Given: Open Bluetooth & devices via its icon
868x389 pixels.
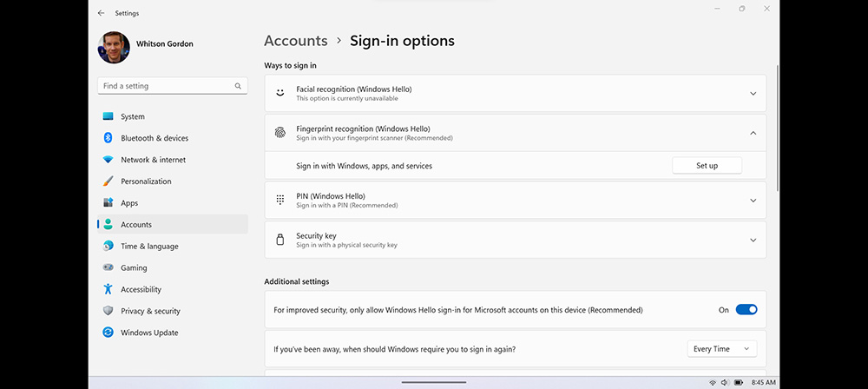Looking at the screenshot, I should pyautogui.click(x=108, y=138).
